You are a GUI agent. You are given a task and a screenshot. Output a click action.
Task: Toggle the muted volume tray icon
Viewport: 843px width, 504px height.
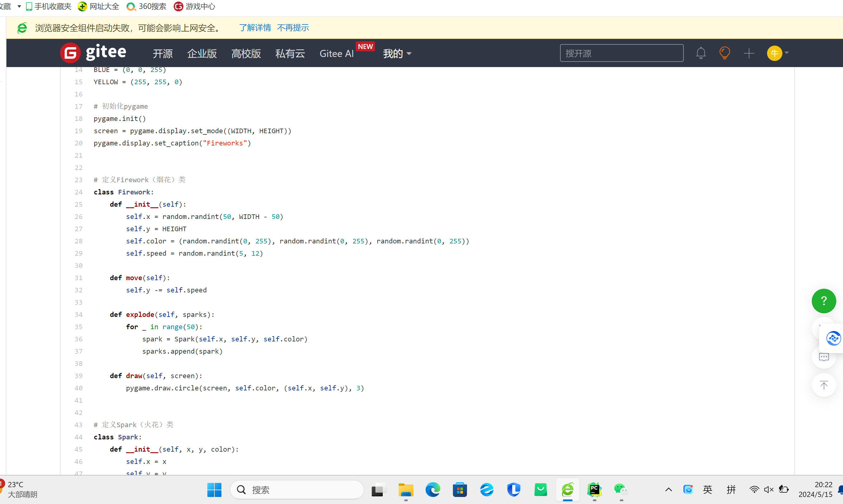(769, 489)
